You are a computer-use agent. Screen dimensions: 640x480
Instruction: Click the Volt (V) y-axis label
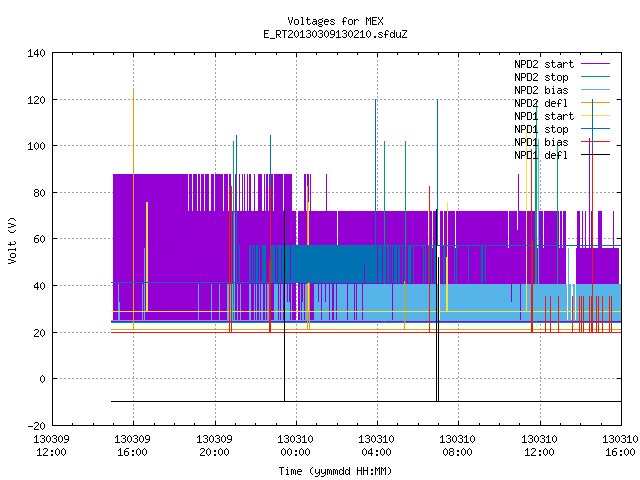[12, 240]
